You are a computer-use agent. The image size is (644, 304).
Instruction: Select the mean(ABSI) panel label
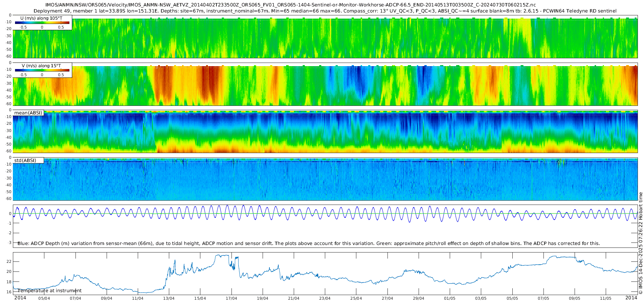click(x=28, y=113)
